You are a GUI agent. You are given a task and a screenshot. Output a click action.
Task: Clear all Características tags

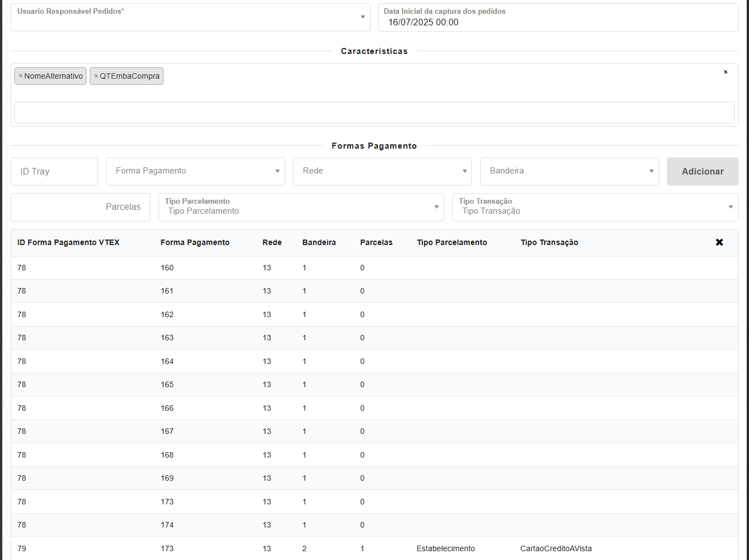(x=725, y=72)
